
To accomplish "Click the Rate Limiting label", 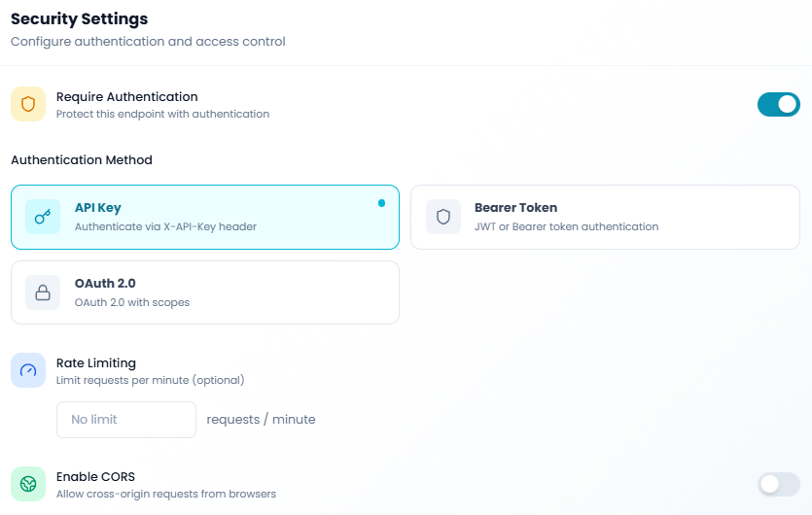I will pyautogui.click(x=96, y=362).
